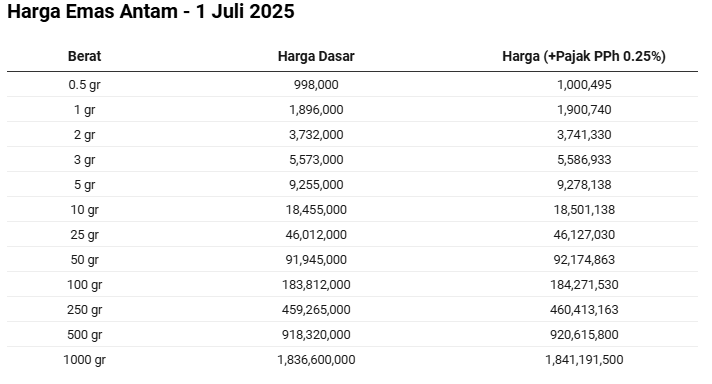Screen dimensions: 712x384
Task: Click the 100 gr taxed price 184,271,530
Action: tap(584, 285)
